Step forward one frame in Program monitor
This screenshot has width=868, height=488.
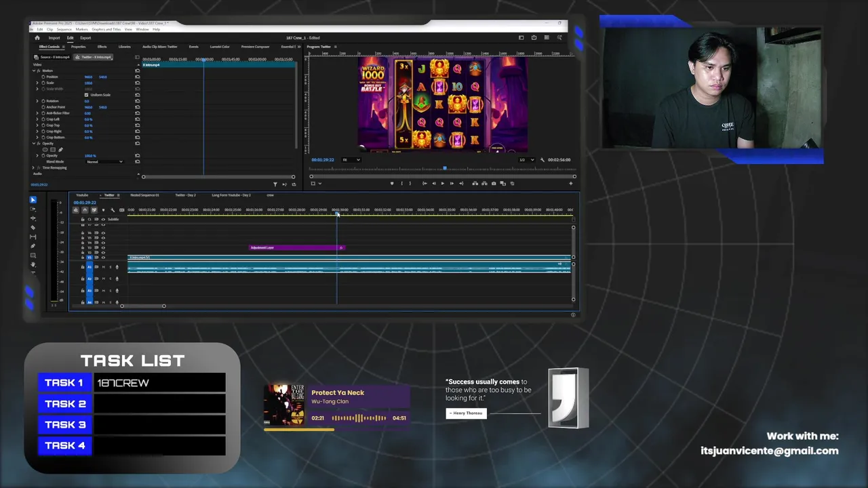[x=452, y=183]
